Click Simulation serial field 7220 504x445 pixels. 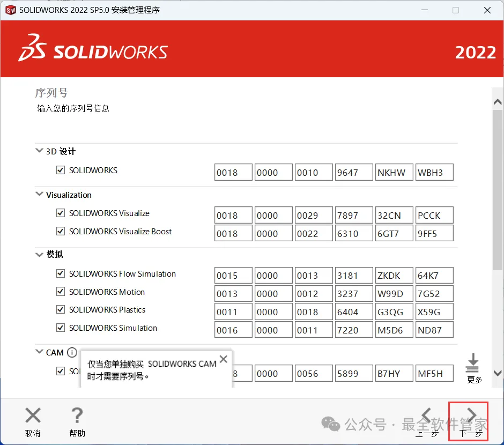pyautogui.click(x=354, y=330)
